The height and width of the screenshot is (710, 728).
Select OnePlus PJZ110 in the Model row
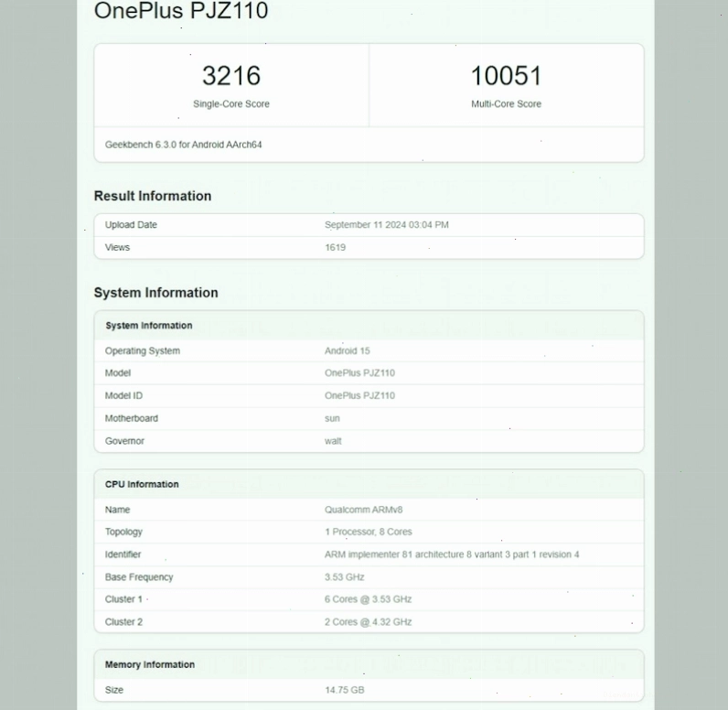coord(359,373)
